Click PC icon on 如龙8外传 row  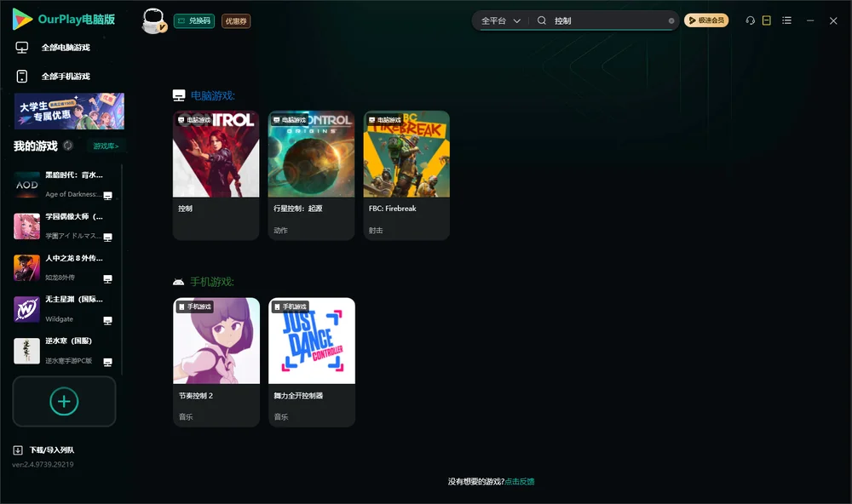coord(107,279)
